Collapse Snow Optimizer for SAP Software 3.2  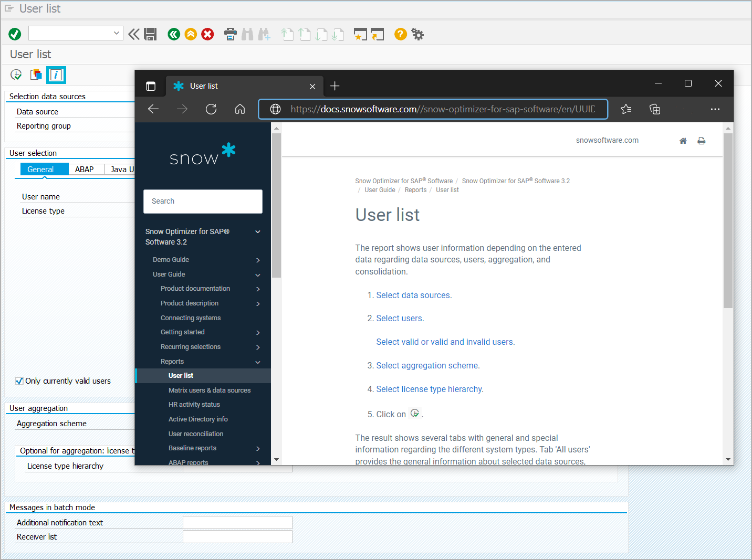258,232
